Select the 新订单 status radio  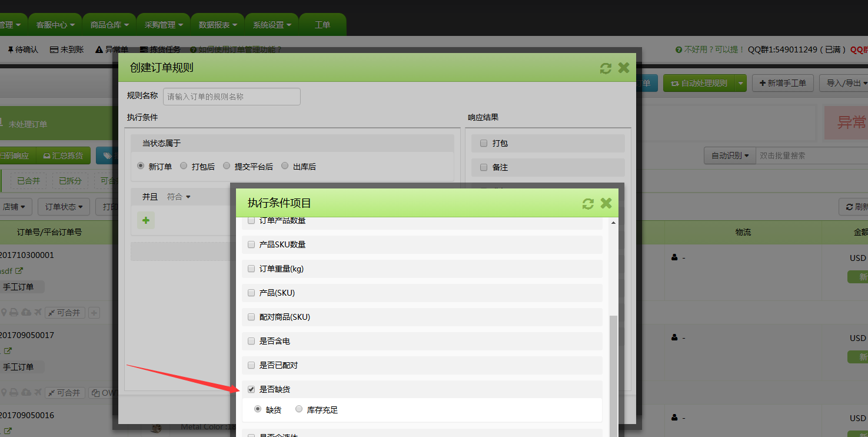(x=141, y=166)
